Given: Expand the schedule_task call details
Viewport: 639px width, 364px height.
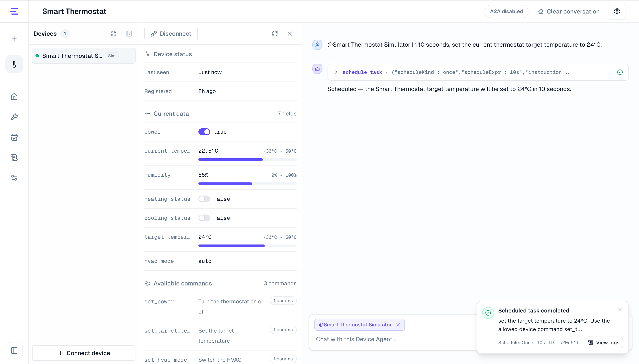Looking at the screenshot, I should pos(337,72).
